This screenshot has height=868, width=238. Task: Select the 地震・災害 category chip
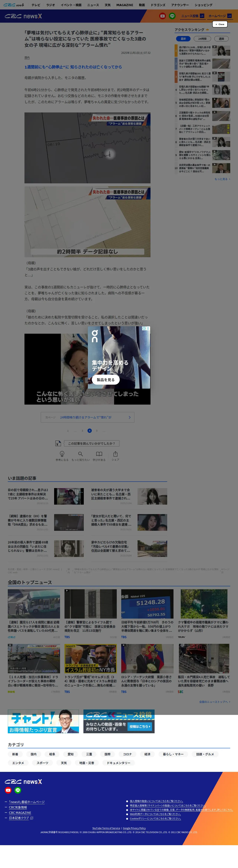coord(87,763)
